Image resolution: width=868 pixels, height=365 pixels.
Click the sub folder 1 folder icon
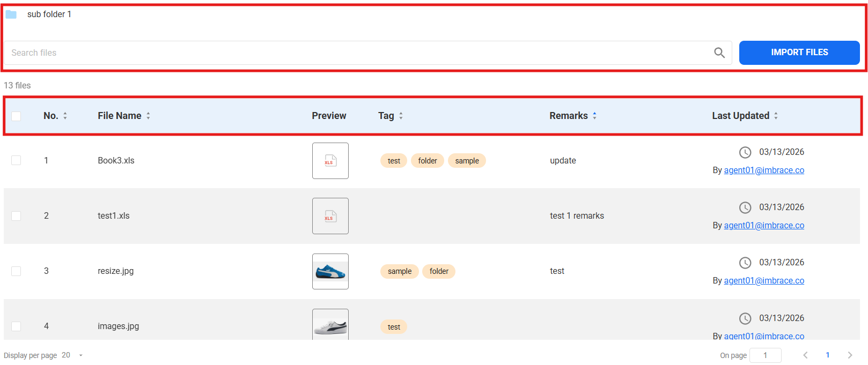(11, 14)
